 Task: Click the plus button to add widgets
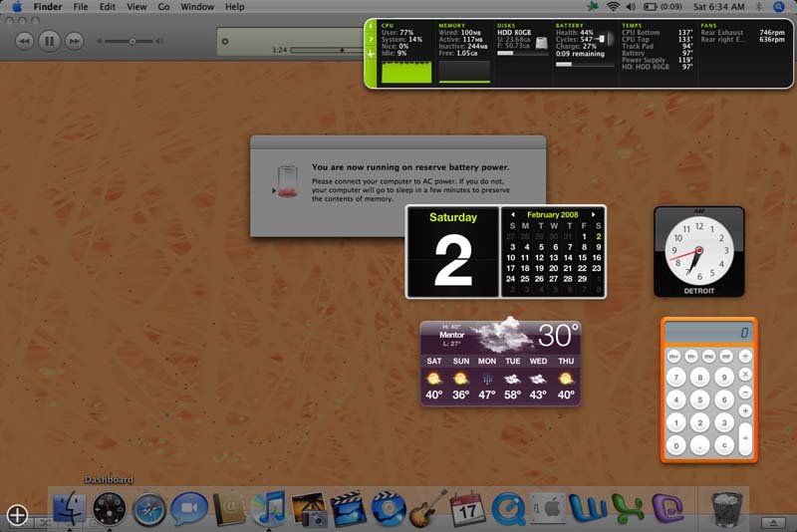click(x=17, y=515)
